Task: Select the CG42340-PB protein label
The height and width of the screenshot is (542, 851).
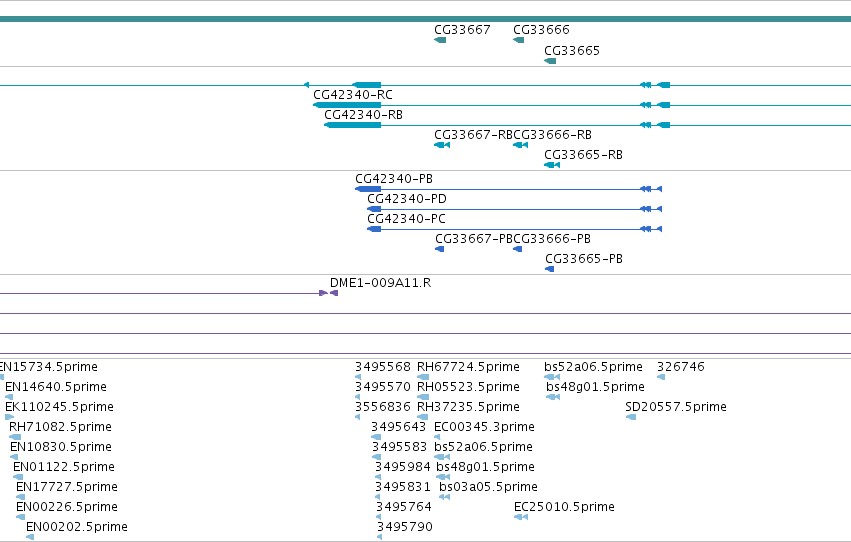Action: pos(394,179)
